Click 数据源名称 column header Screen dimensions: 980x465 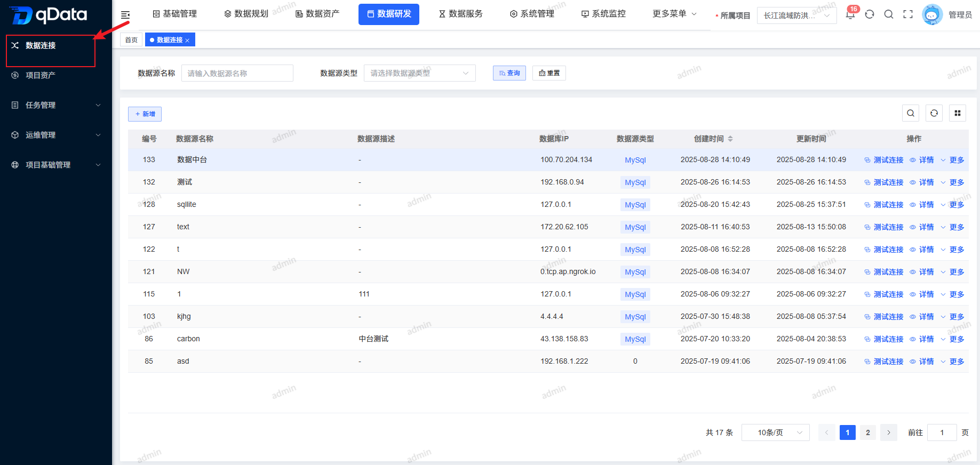click(195, 139)
